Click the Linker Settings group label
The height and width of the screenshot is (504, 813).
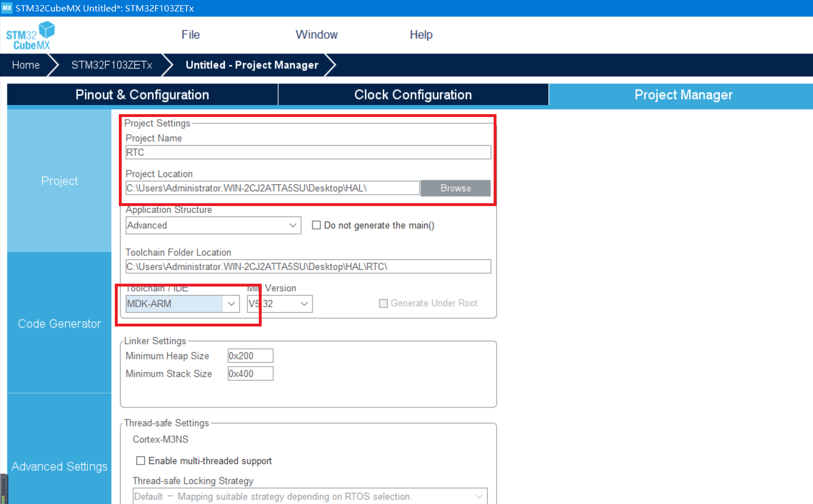point(155,341)
